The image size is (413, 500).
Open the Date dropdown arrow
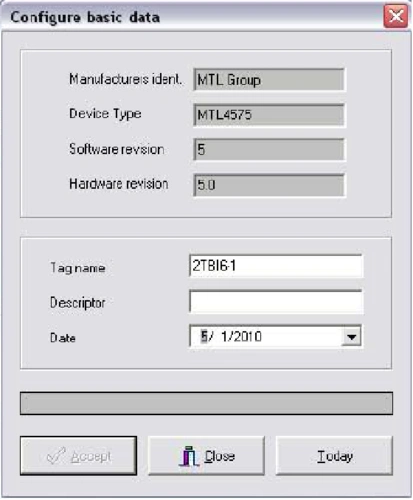pyautogui.click(x=351, y=337)
